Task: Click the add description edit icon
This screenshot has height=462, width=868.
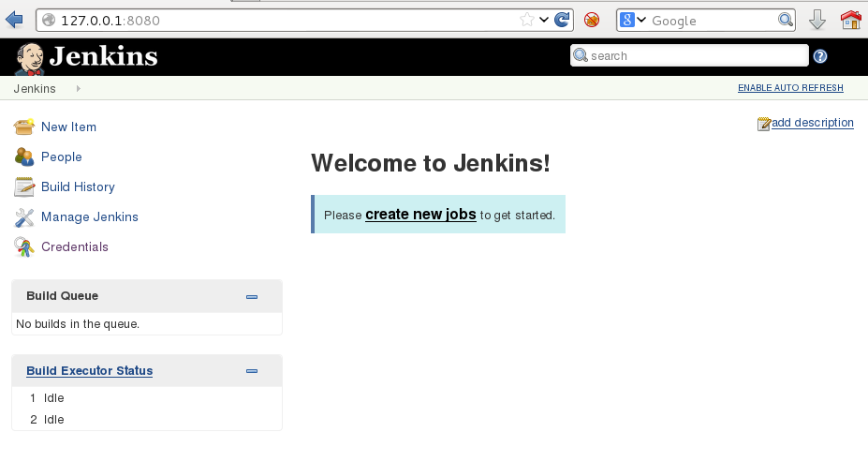Action: pyautogui.click(x=764, y=124)
